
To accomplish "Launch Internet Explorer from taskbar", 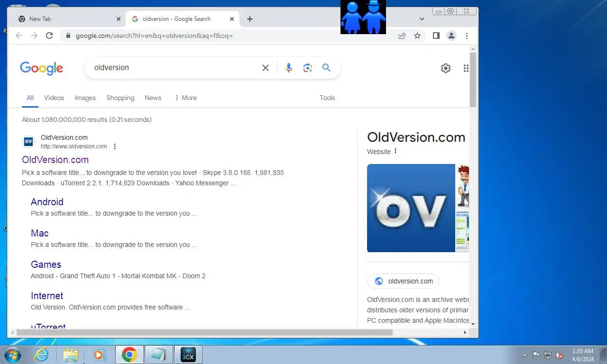I will point(42,355).
